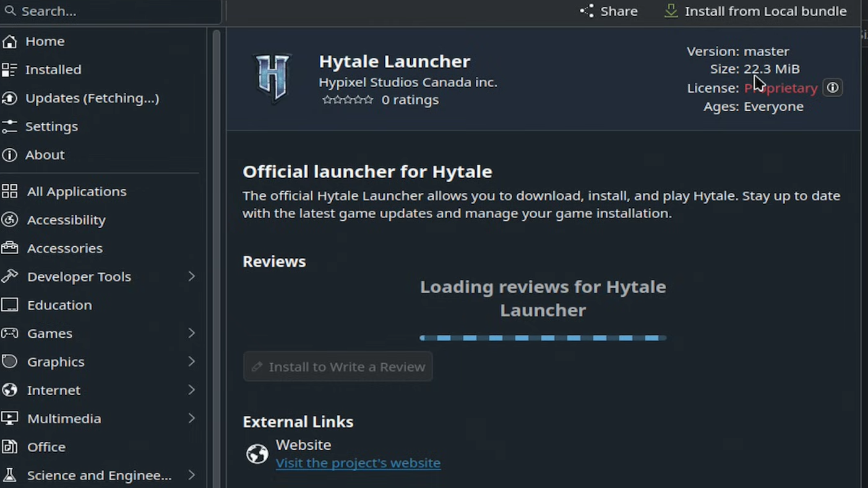The image size is (868, 488).
Task: Click the Accessibility category icon
Action: [x=9, y=220]
